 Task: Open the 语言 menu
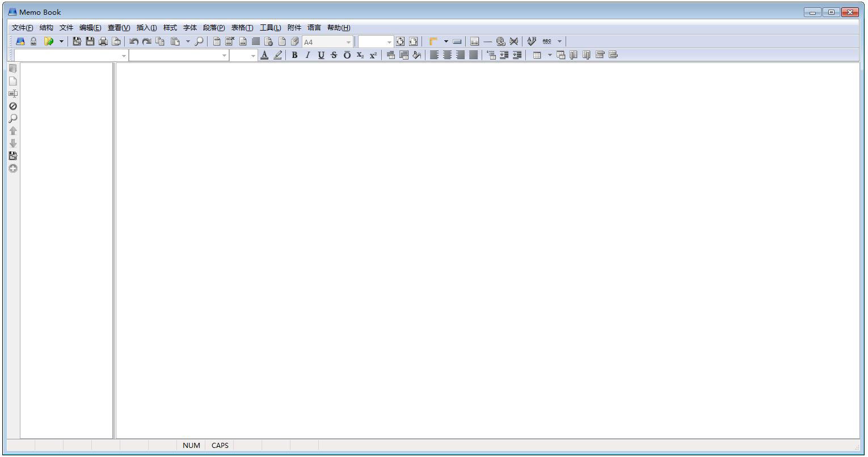click(314, 28)
